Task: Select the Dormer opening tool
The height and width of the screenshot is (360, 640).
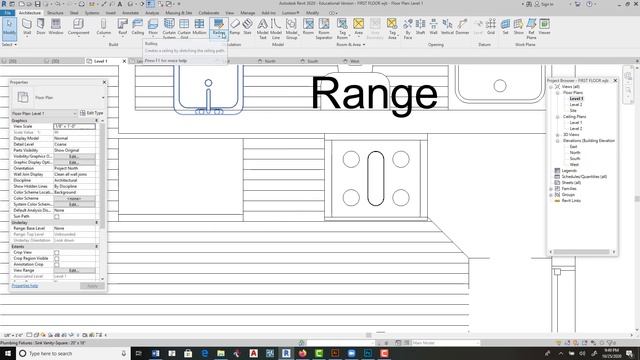Action: [462, 27]
